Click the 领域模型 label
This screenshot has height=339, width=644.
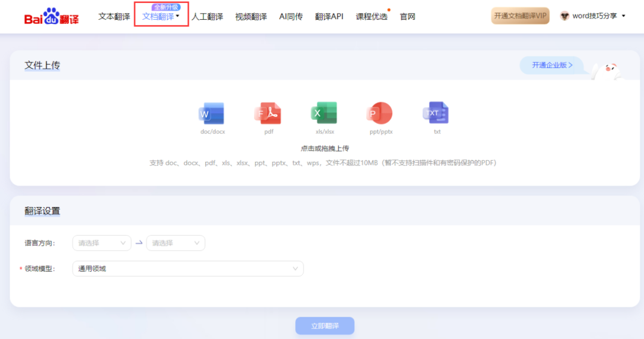click(39, 269)
